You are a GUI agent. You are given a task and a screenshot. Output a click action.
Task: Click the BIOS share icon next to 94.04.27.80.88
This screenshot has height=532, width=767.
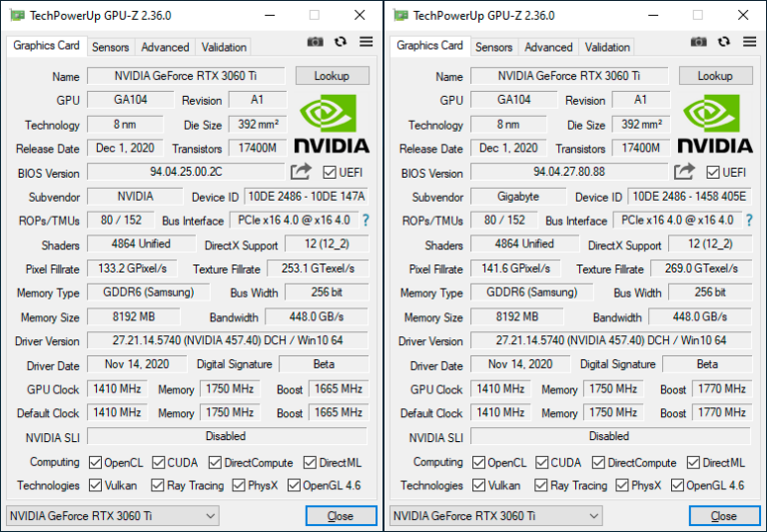click(684, 172)
